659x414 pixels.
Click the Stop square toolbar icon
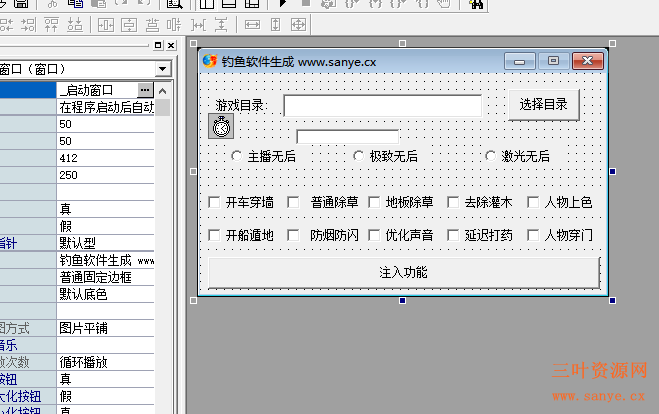[x=306, y=3]
